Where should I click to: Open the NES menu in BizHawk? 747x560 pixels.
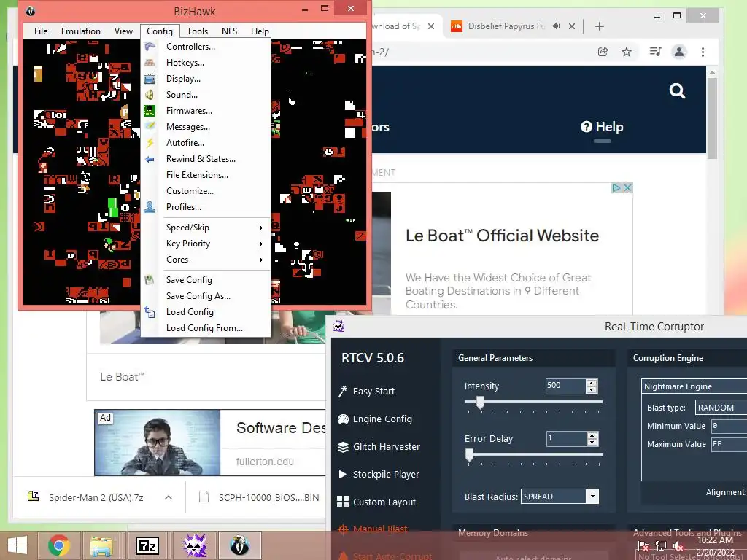click(229, 31)
